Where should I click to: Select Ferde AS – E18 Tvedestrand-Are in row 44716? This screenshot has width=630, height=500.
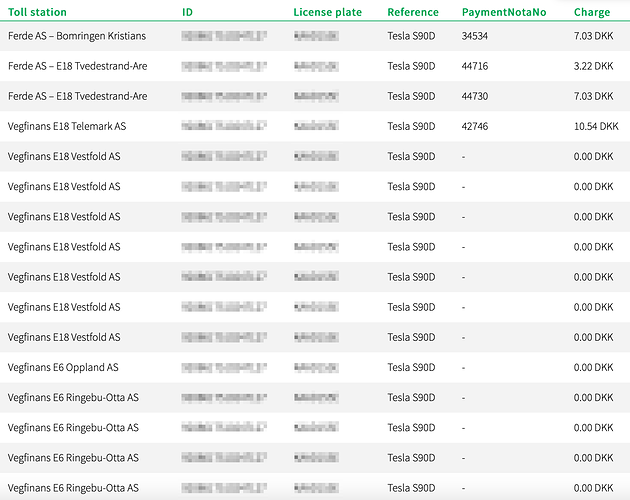click(x=78, y=66)
